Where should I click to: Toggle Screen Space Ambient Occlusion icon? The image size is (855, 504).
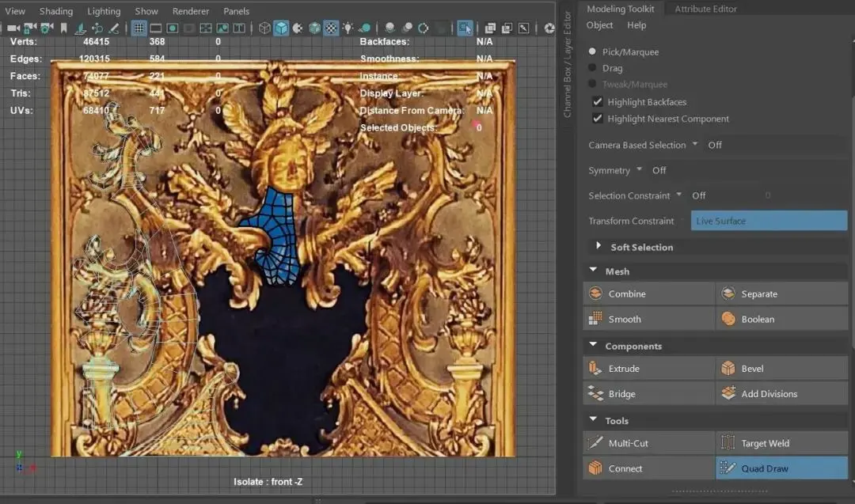[389, 28]
